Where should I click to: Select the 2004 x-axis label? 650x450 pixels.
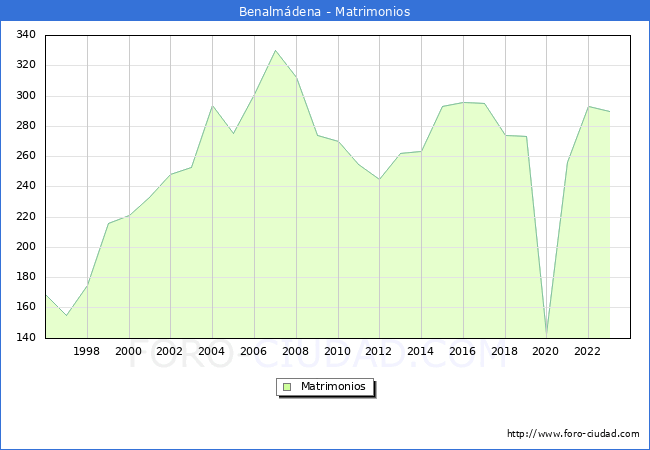[x=212, y=351]
